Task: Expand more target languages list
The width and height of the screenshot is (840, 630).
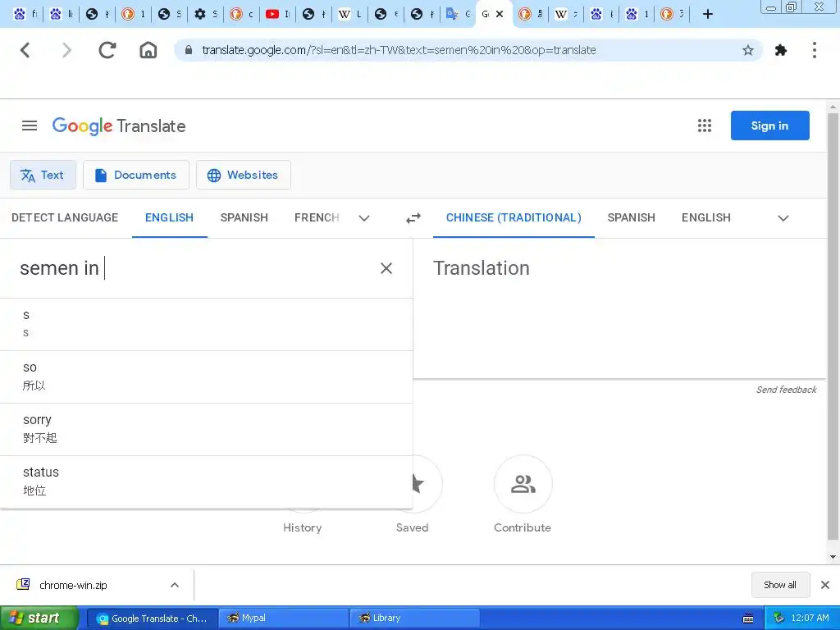Action: click(783, 218)
